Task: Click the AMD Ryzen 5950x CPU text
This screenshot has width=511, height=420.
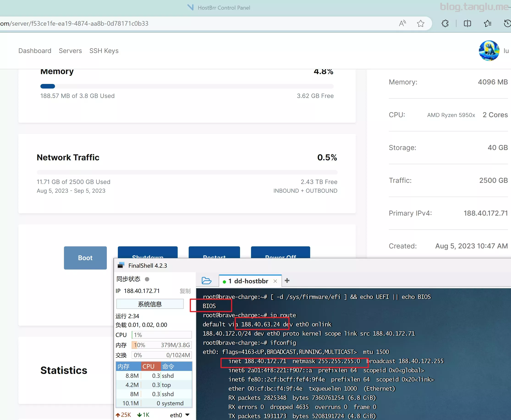Action: tap(451, 115)
